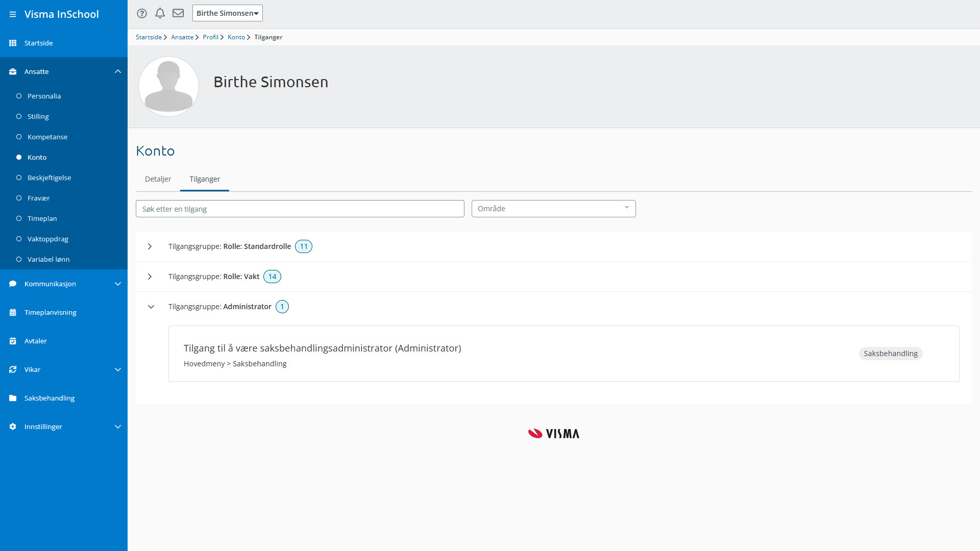
Task: Switch to the Detaljer tab
Action: pyautogui.click(x=158, y=179)
